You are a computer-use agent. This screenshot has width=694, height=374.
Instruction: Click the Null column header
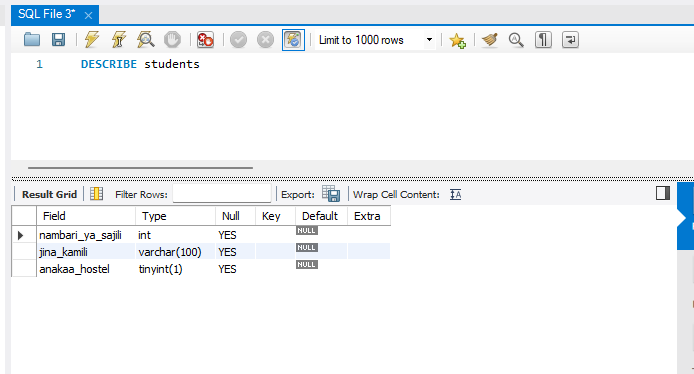[235, 216]
